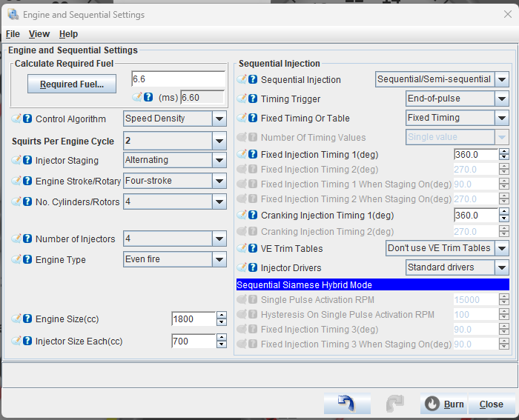The width and height of the screenshot is (519, 420).
Task: Click the edit icon beside VE Trim Tables
Action: (242, 248)
